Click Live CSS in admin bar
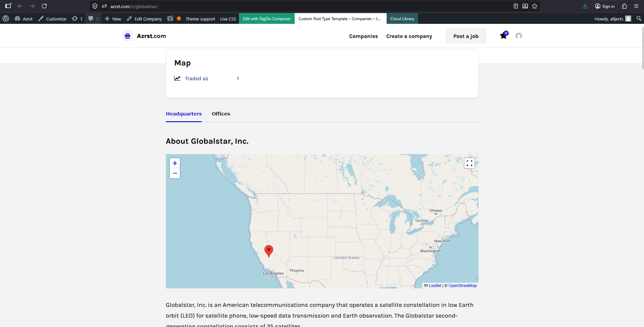Viewport: 644px width, 327px height. (x=228, y=19)
